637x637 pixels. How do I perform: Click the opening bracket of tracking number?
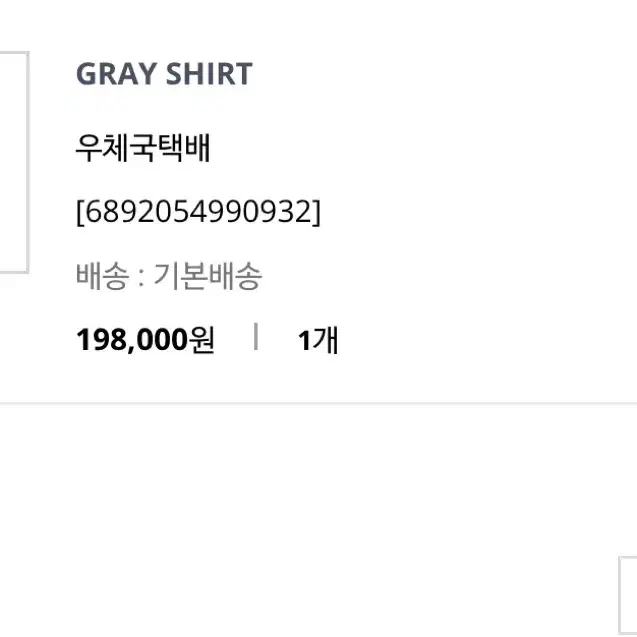80,212
